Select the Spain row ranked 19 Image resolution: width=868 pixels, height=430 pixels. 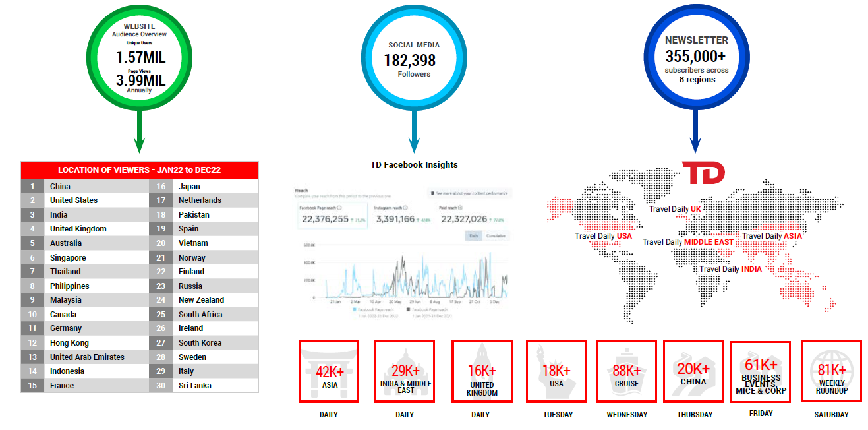coord(204,229)
